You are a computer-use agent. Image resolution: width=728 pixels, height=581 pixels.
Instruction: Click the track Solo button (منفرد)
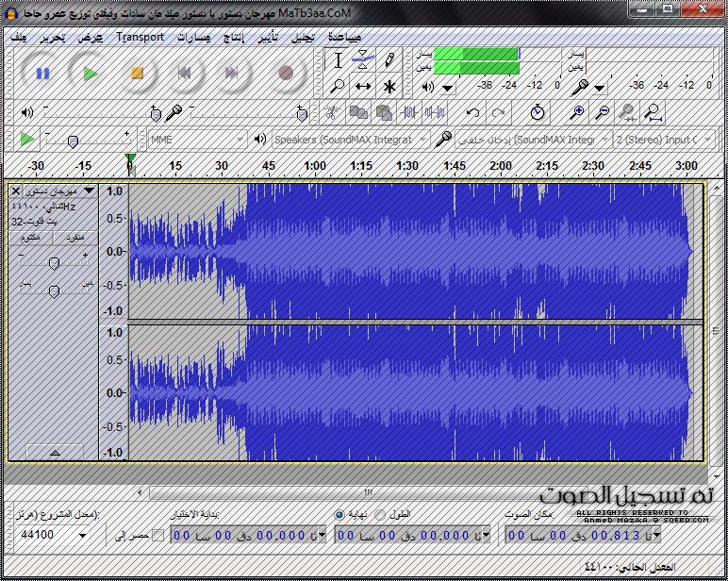coord(74,237)
